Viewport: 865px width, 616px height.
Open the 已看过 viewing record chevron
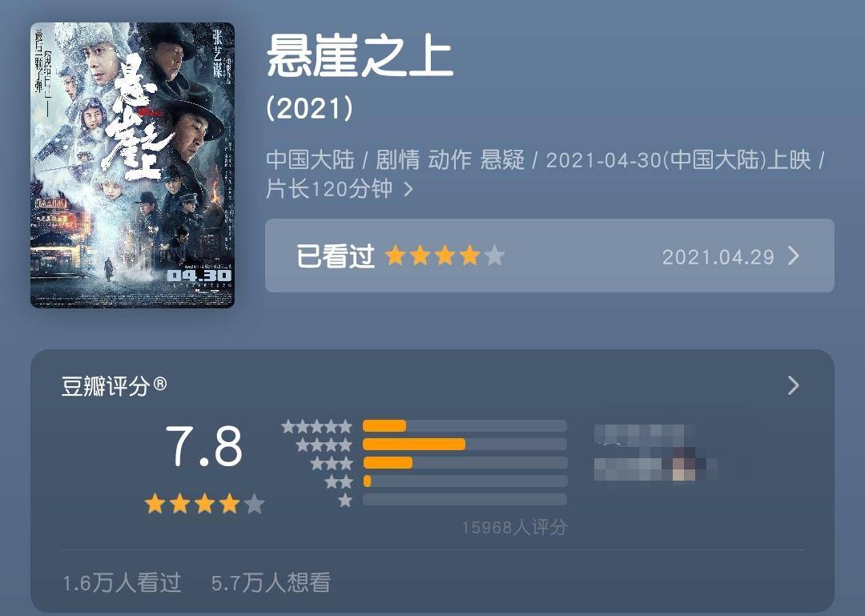click(x=793, y=256)
